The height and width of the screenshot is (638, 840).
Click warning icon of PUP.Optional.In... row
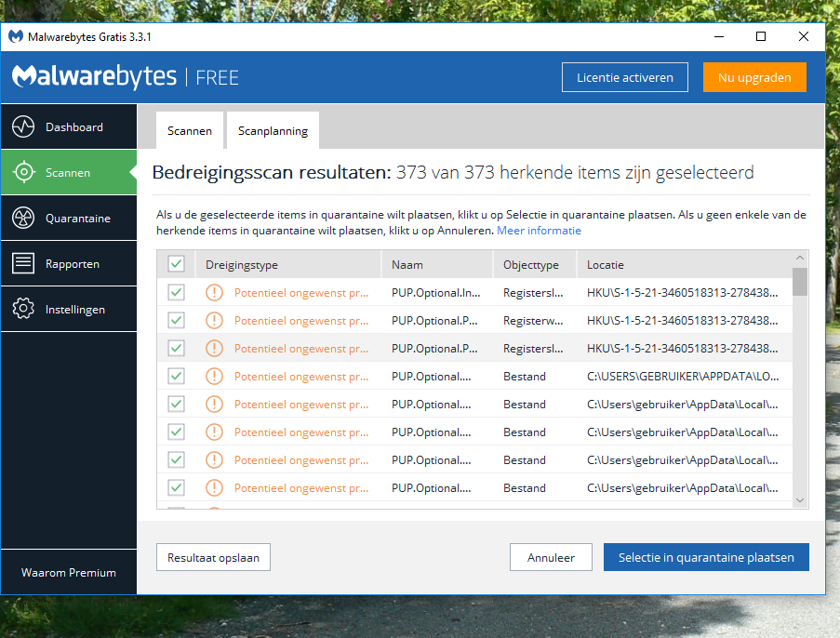214,292
